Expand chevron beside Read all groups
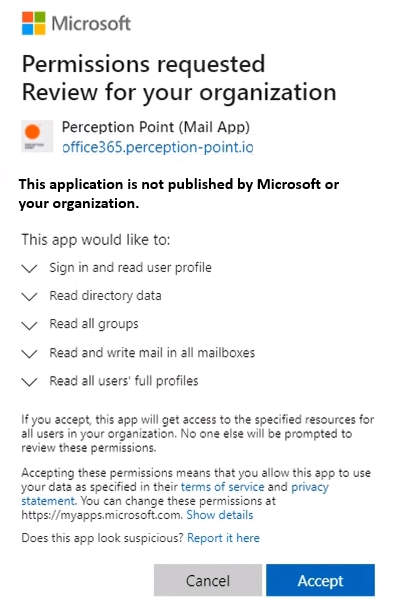Screen dimensions: 397x608 pos(29,325)
